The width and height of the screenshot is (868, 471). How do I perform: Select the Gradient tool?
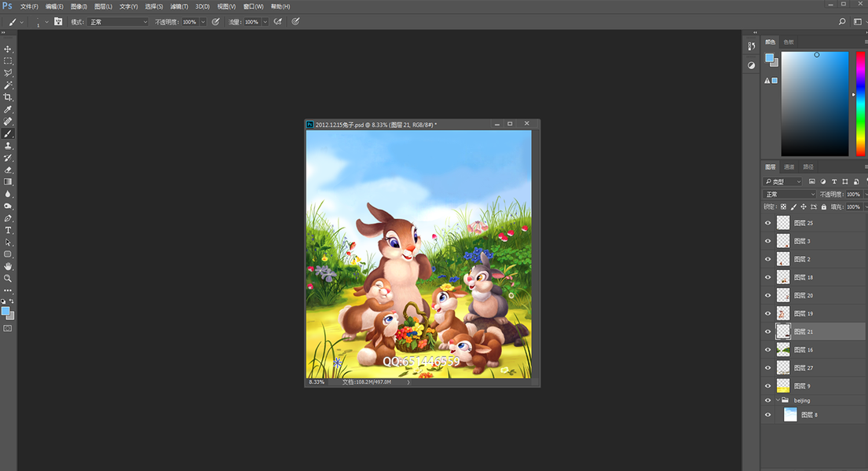(8, 181)
